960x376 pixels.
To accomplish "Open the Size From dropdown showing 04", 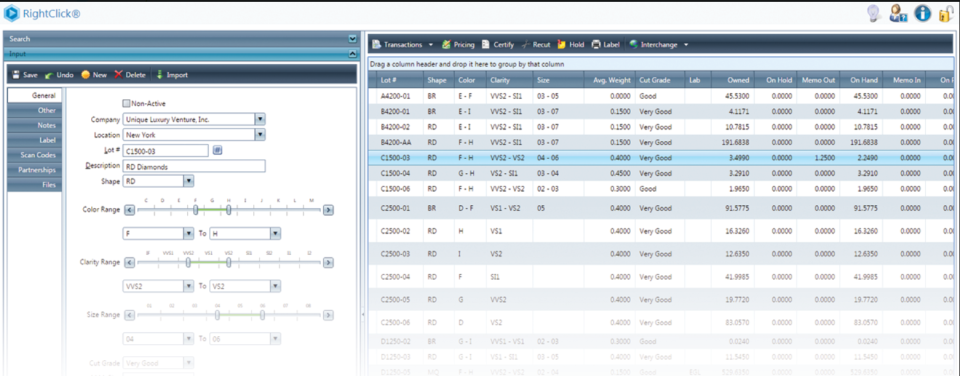I will point(189,338).
